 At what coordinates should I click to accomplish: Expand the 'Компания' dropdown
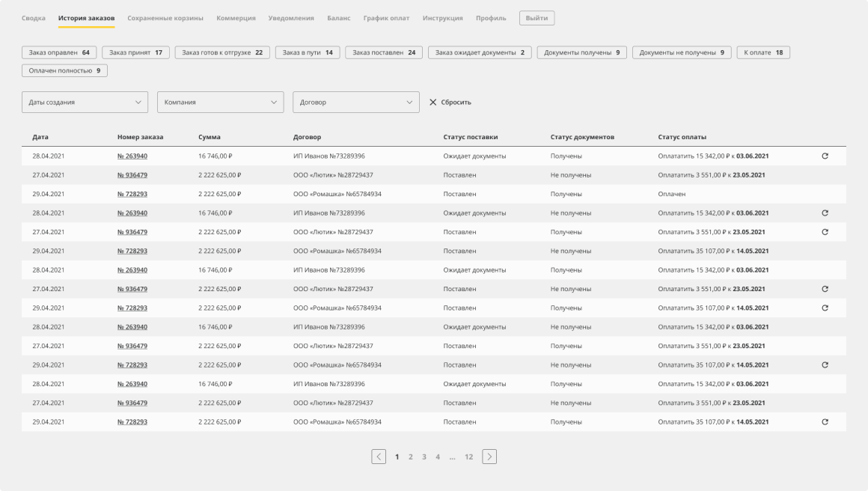(x=220, y=103)
